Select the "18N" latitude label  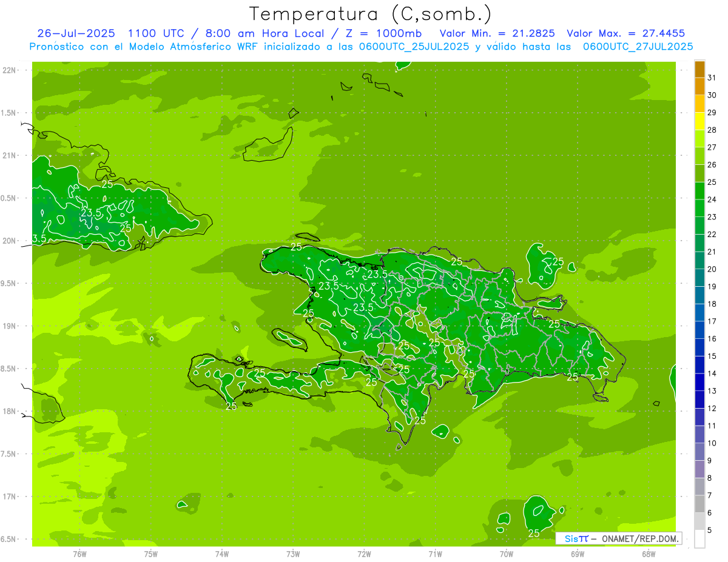pyautogui.click(x=10, y=411)
